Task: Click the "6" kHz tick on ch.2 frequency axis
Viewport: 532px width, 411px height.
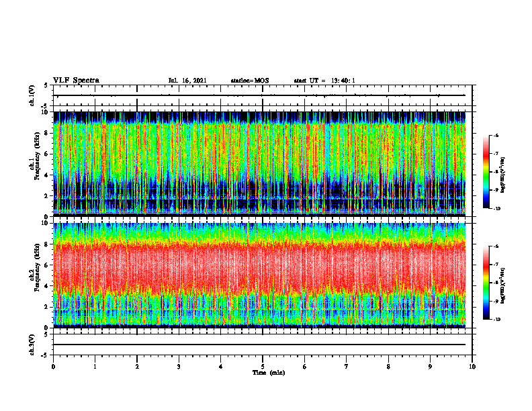Action: point(48,265)
